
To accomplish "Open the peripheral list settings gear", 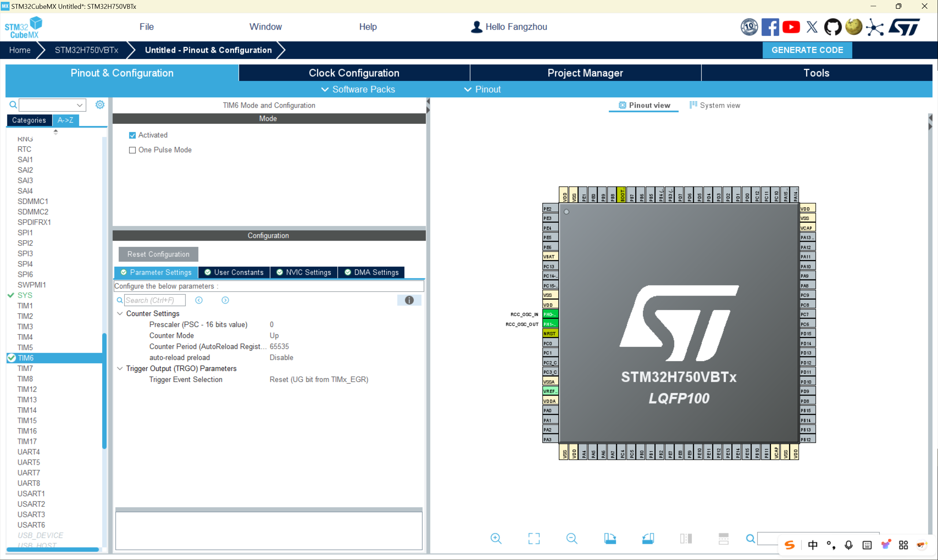I will click(x=100, y=104).
